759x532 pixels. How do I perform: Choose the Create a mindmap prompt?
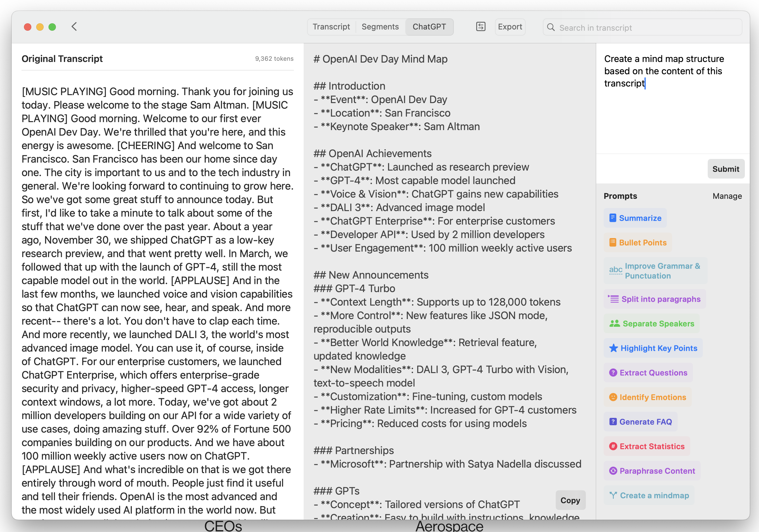click(x=649, y=495)
